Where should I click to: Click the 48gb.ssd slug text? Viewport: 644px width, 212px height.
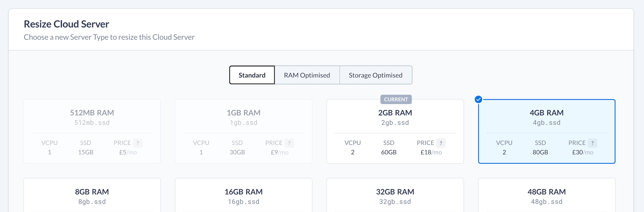(x=547, y=202)
